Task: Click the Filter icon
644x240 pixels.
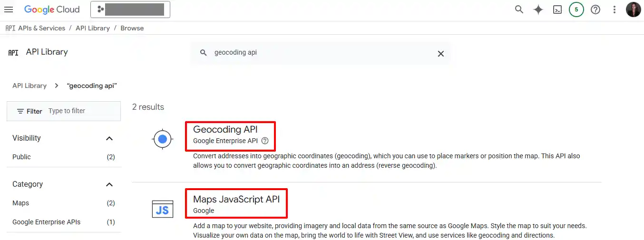Action: click(x=20, y=111)
